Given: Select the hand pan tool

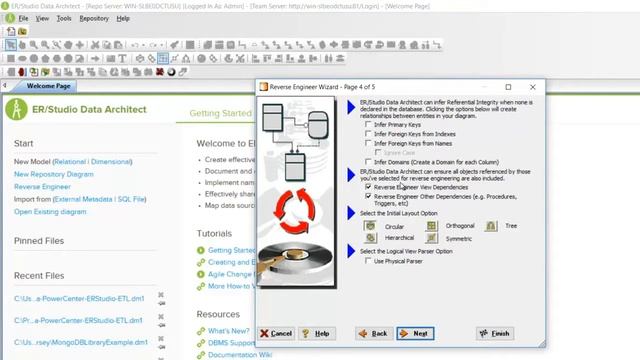Looking at the screenshot, I should 22,45.
